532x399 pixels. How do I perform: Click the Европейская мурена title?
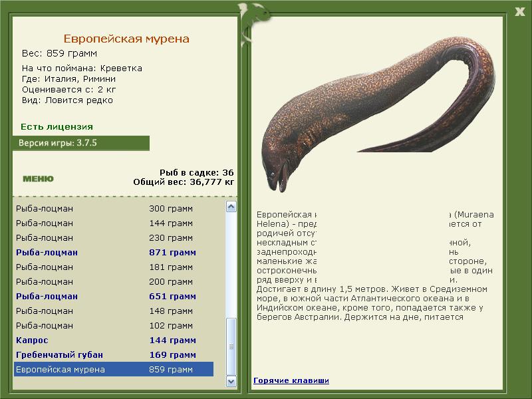(x=126, y=39)
